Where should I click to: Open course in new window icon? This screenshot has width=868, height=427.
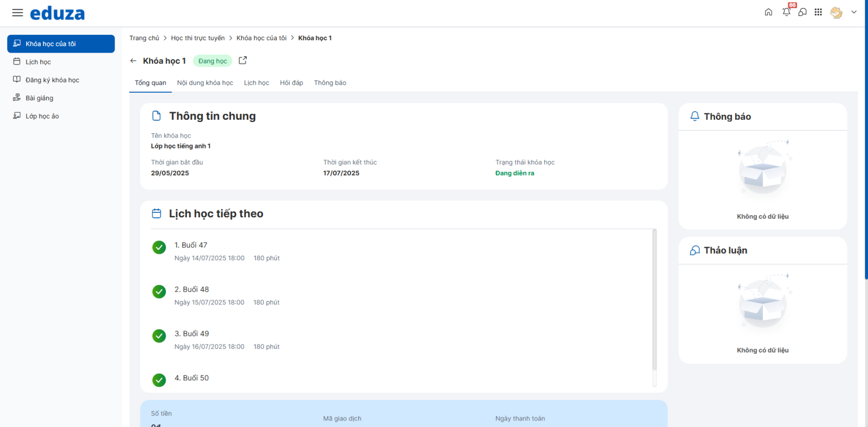(x=243, y=61)
